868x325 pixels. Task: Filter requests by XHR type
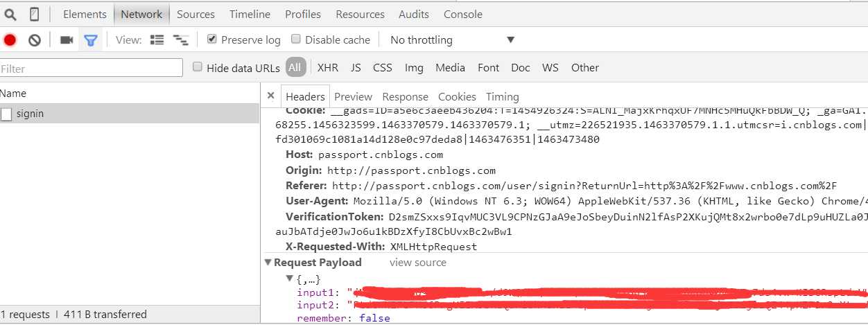click(x=327, y=68)
